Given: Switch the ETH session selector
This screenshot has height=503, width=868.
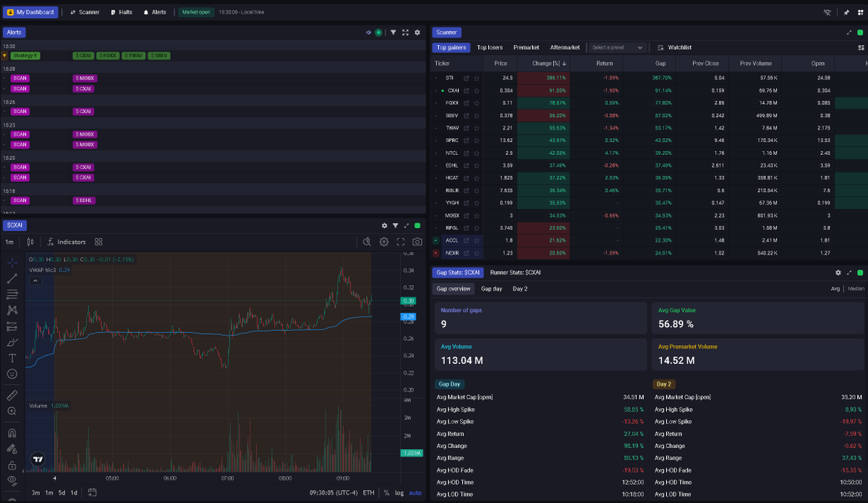Looking at the screenshot, I should click(369, 493).
